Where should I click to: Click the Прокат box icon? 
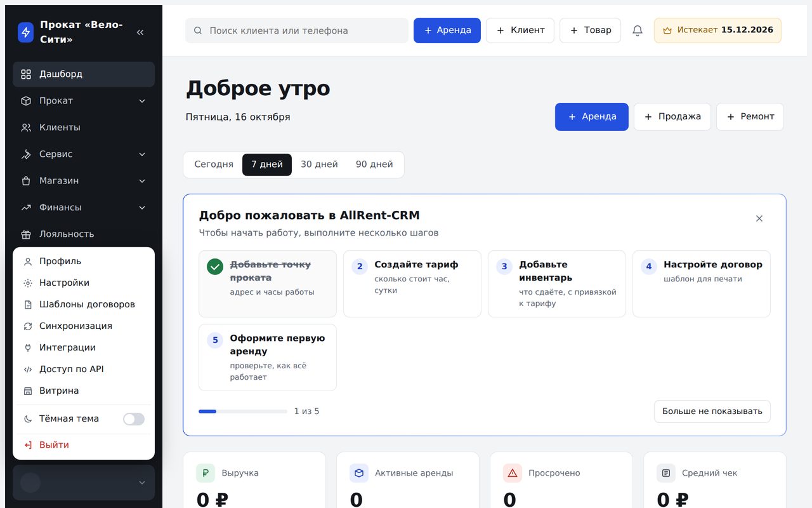coord(26,101)
